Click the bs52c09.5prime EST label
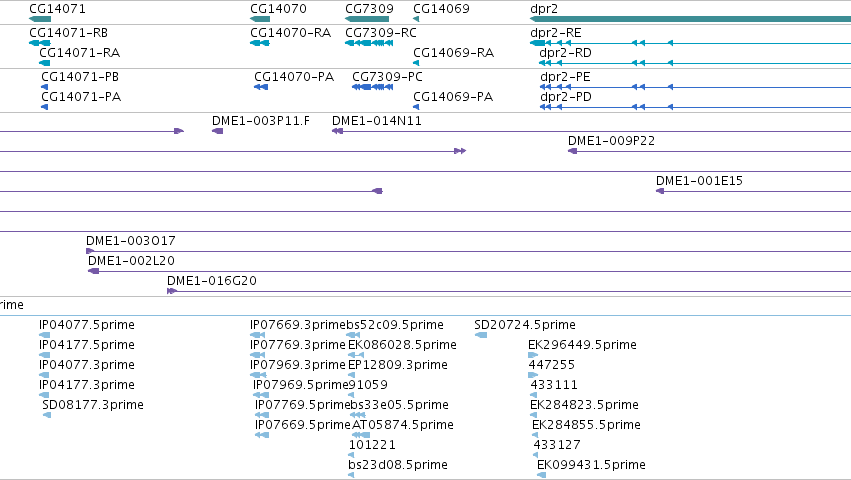851x480 pixels. (x=395, y=325)
